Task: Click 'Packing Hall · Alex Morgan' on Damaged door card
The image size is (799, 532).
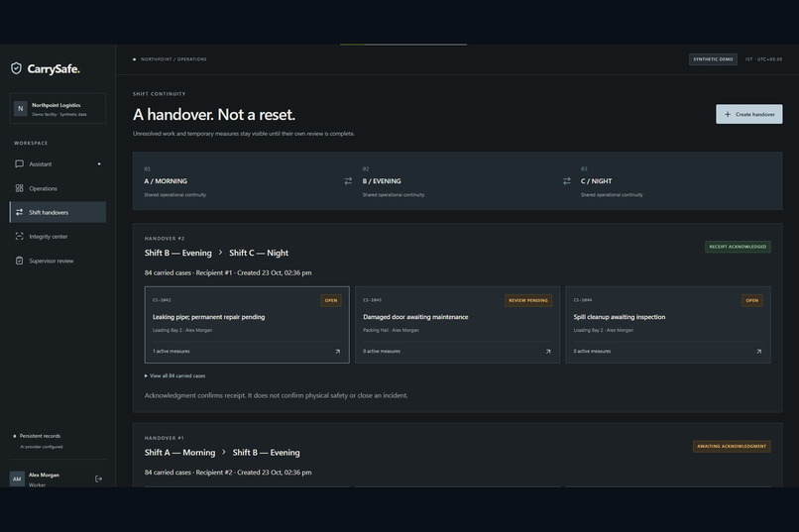Action: 391,330
